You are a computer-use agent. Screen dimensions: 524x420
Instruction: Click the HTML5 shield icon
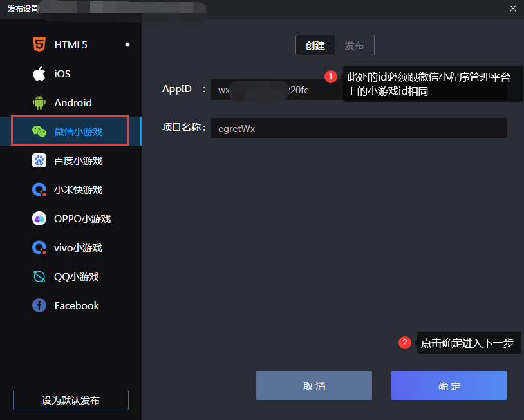pyautogui.click(x=39, y=44)
